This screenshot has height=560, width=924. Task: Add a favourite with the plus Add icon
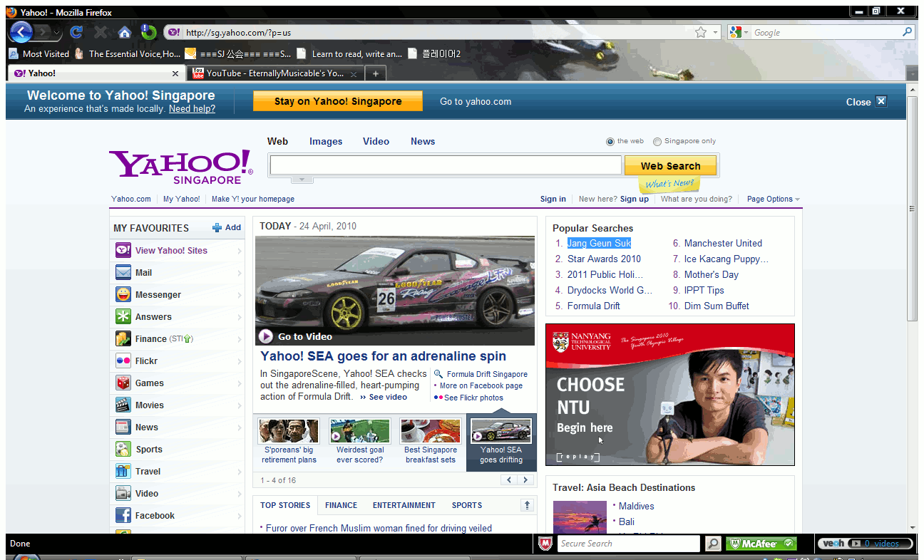tap(217, 228)
